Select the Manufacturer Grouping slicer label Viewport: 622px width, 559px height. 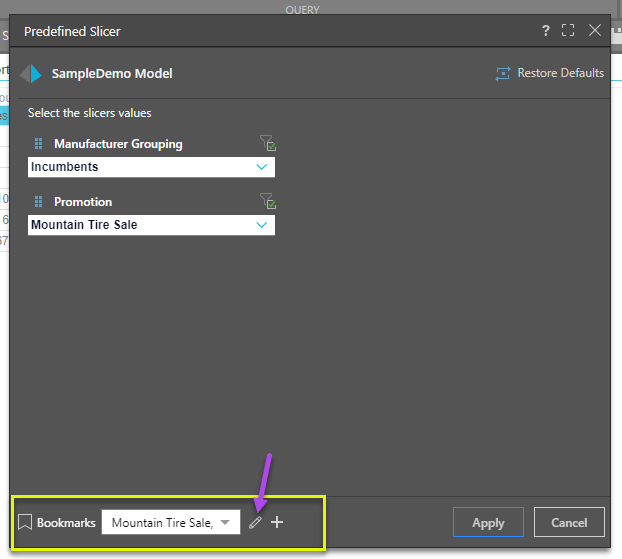(x=118, y=144)
